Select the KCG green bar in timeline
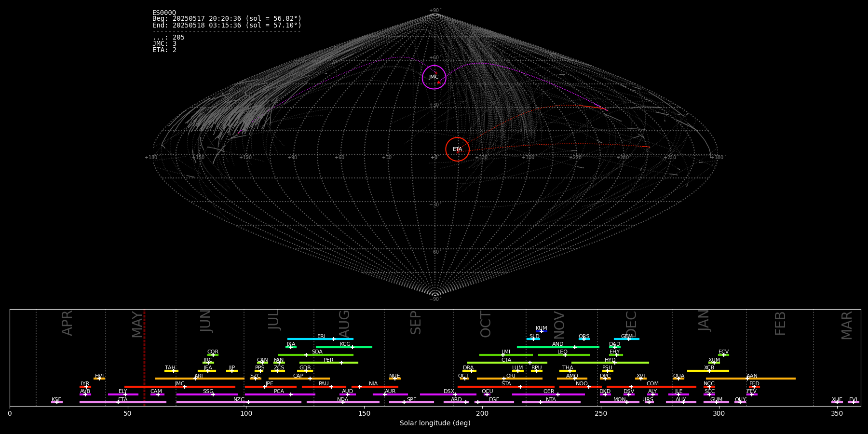868x434 pixels. point(344,347)
